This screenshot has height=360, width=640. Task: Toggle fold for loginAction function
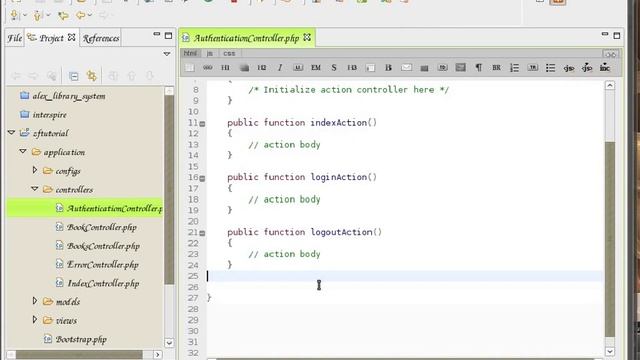202,178
